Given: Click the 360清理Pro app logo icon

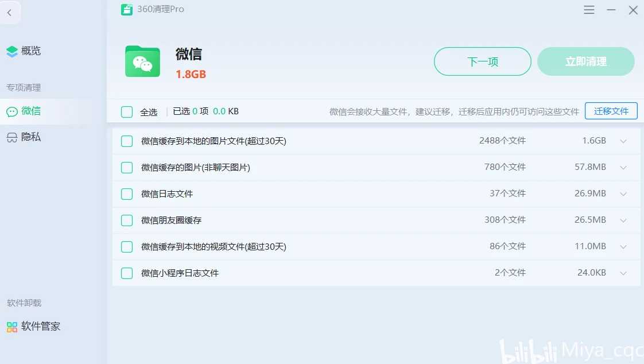Looking at the screenshot, I should click(127, 10).
